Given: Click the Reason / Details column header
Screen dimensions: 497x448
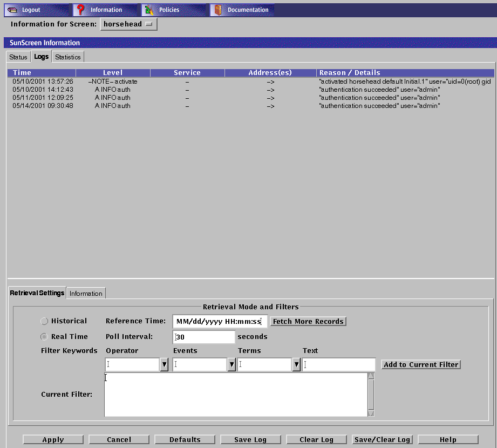Looking at the screenshot, I should coord(405,73).
